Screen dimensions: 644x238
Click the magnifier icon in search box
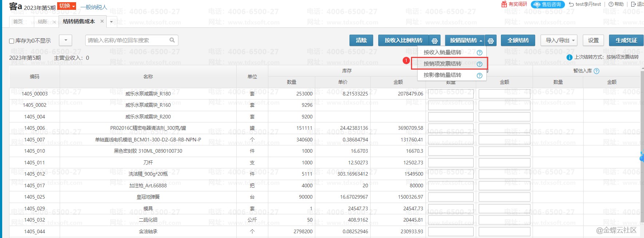point(172,40)
